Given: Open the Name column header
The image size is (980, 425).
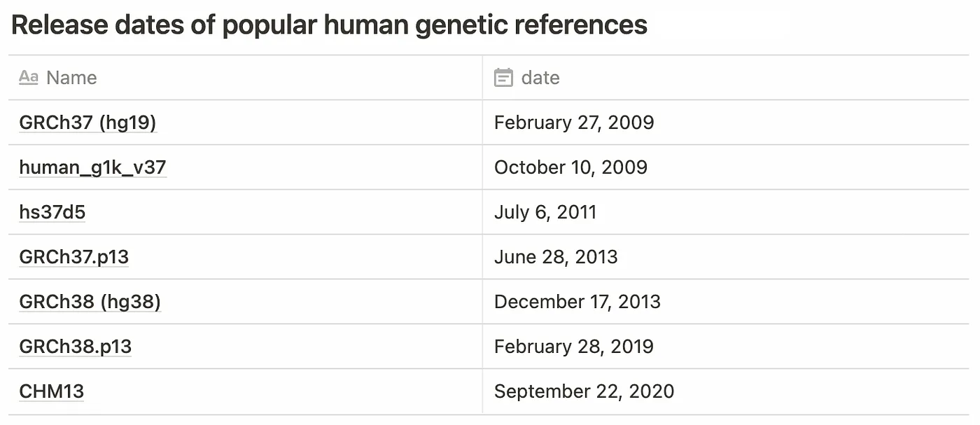Looking at the screenshot, I should click(245, 77).
